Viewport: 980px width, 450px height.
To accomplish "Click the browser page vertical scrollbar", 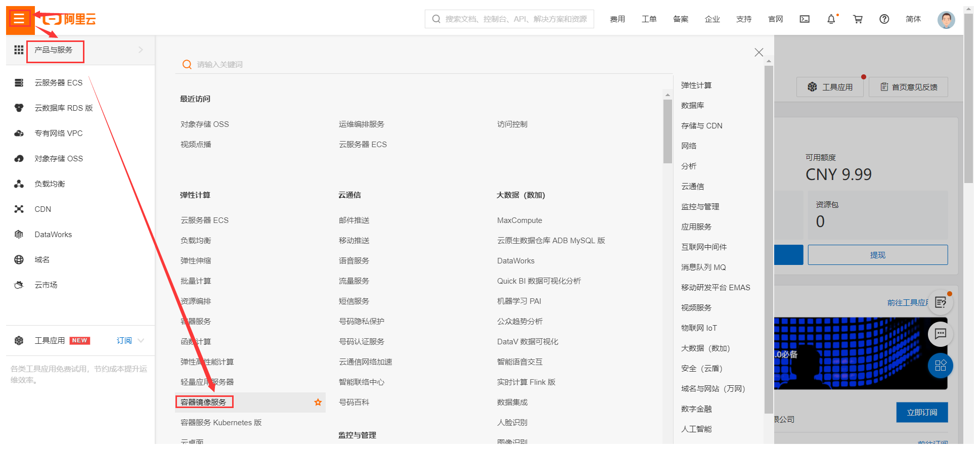I will 968,99.
